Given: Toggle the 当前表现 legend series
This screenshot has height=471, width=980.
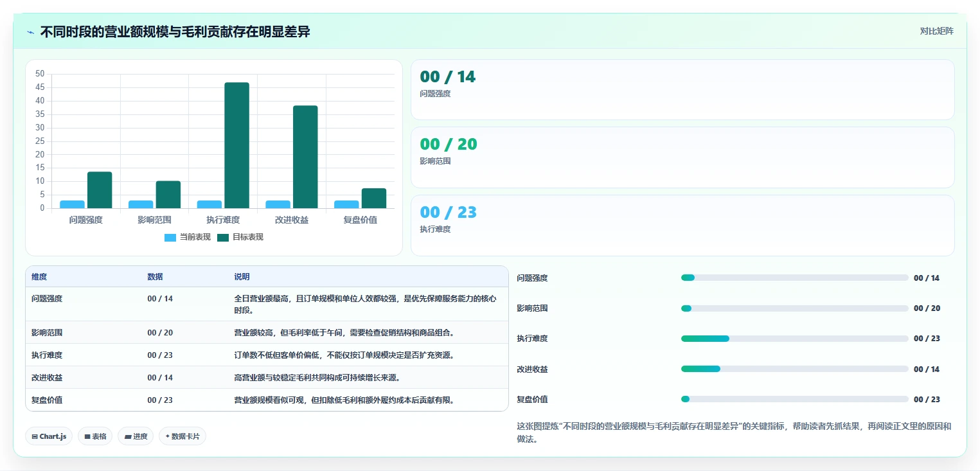Looking at the screenshot, I should 188,237.
